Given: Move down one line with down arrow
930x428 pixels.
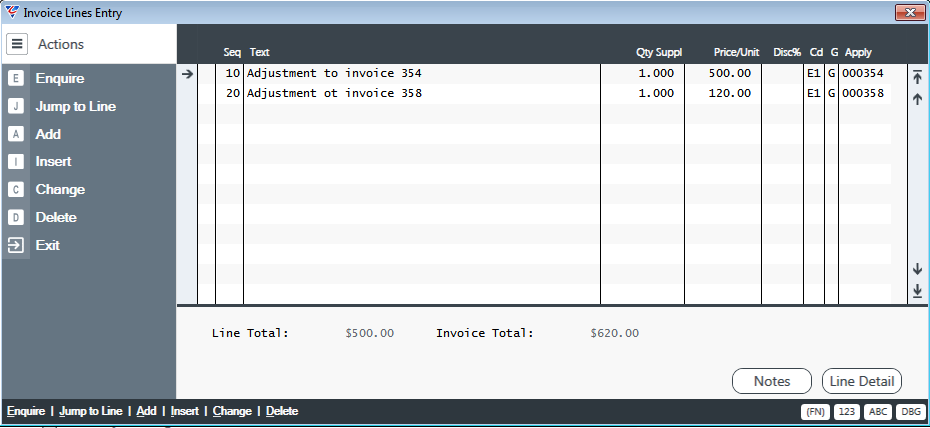Looking at the screenshot, I should (x=918, y=269).
